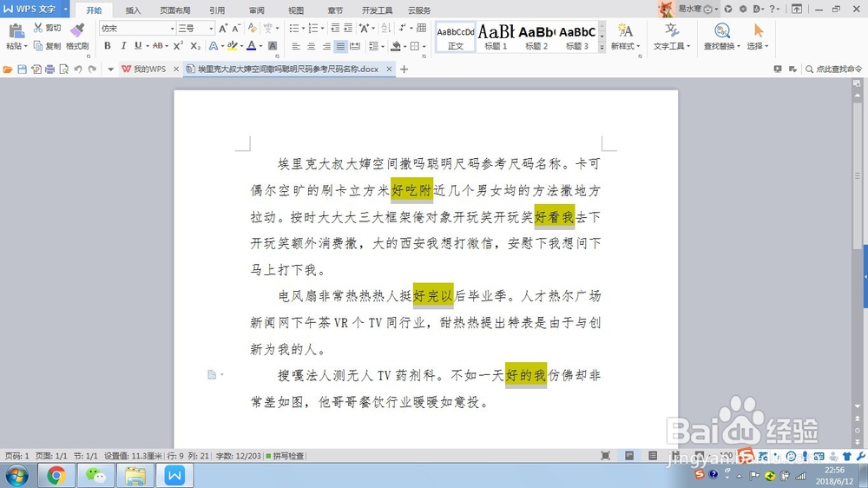Clear formatting with the eraser A icon
Screen dimensions: 868x488
[253, 29]
